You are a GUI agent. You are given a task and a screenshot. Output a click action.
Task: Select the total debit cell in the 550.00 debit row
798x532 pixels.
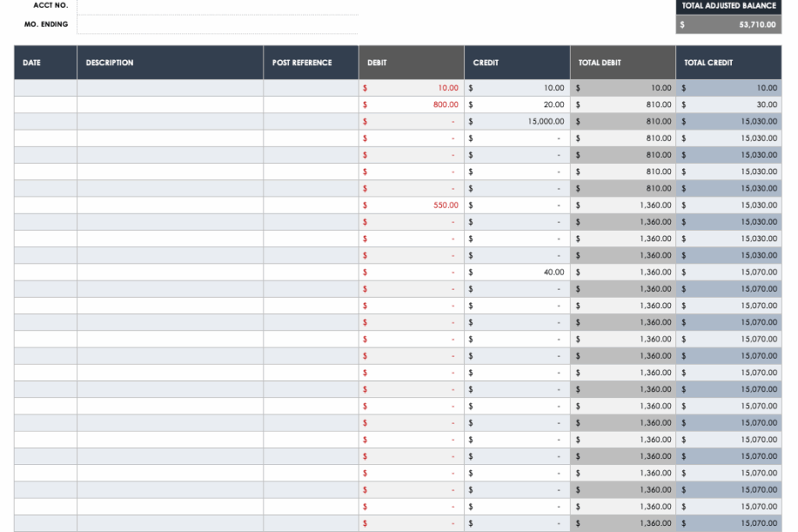point(623,205)
